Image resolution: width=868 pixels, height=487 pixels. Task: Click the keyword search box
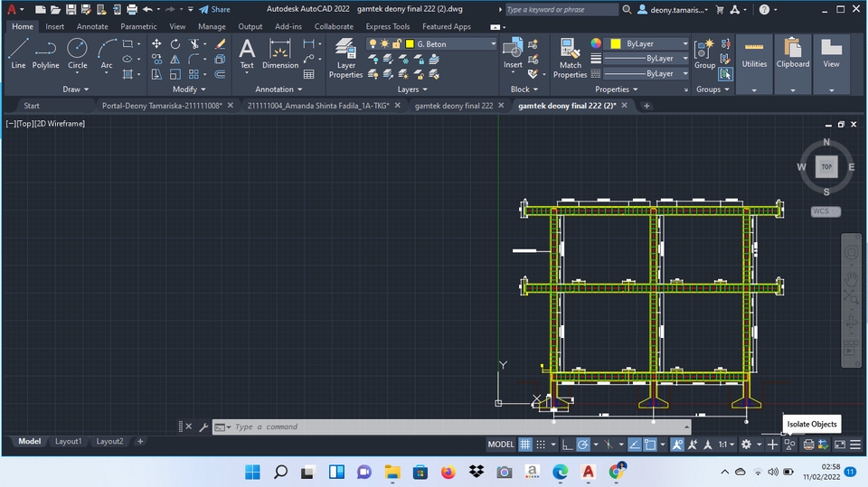pos(561,9)
